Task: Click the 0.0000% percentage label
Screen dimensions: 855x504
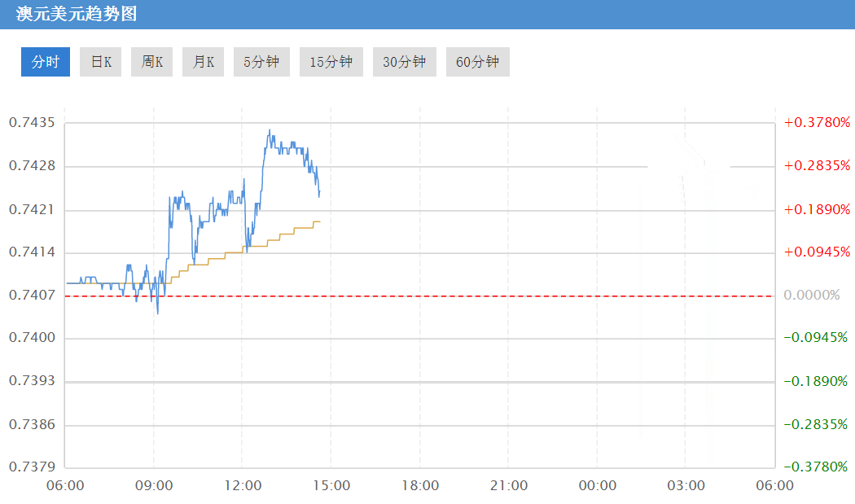Action: 811,295
